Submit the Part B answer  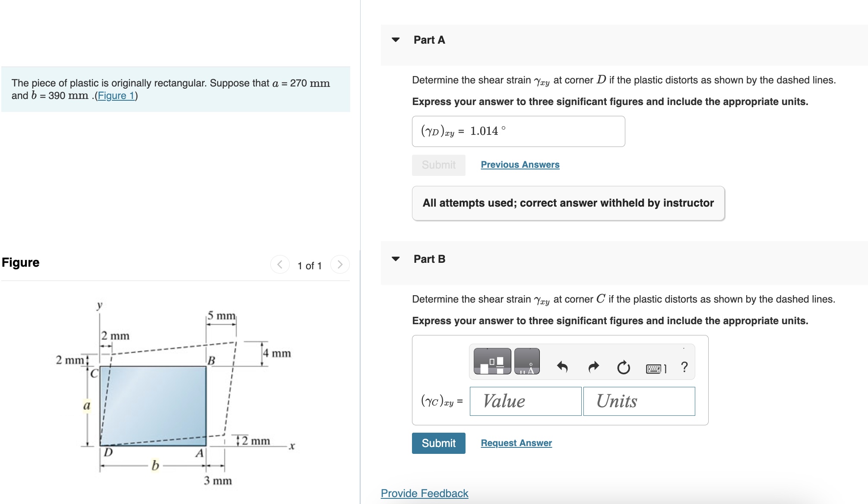[x=438, y=443]
